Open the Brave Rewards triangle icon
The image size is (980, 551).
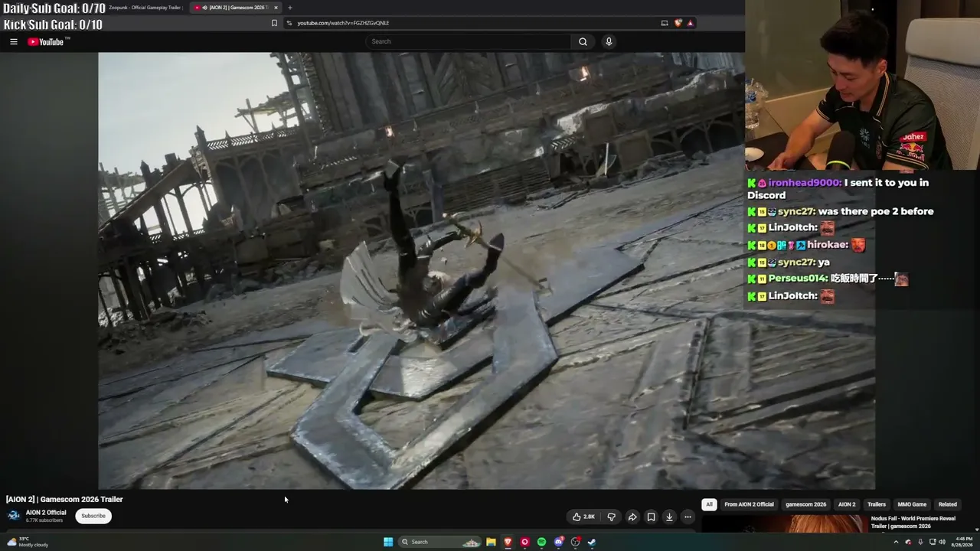pyautogui.click(x=690, y=23)
